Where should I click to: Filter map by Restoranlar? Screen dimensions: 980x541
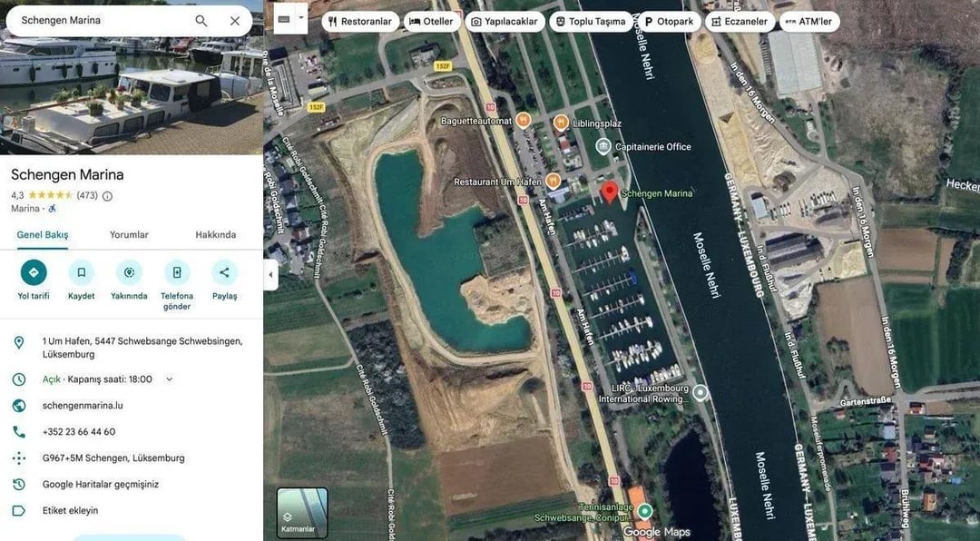(x=360, y=22)
